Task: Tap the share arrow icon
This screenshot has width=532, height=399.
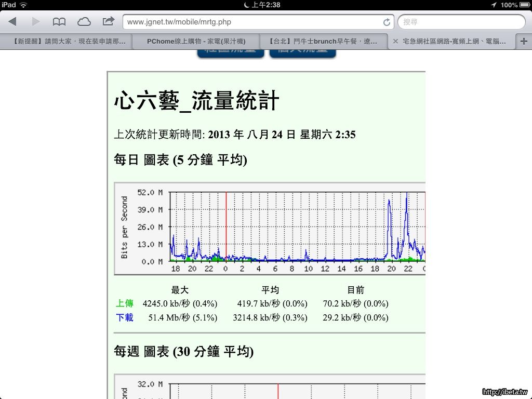Action: pyautogui.click(x=108, y=21)
